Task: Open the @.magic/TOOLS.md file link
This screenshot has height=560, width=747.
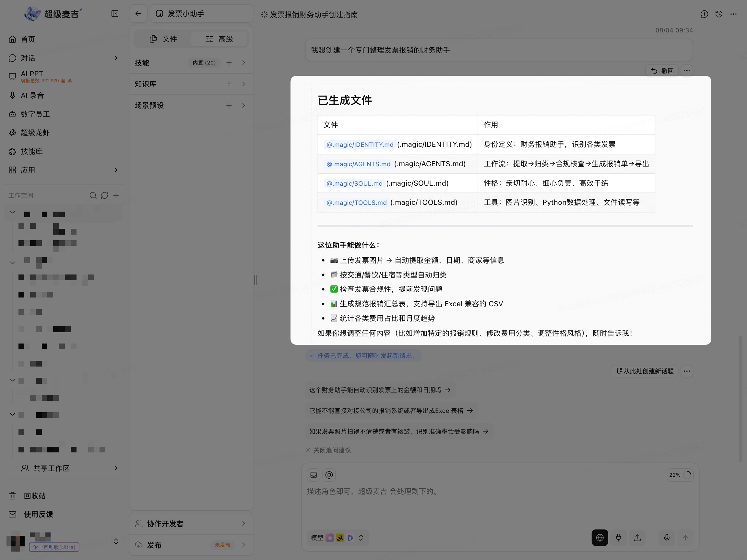Action: pos(356,203)
